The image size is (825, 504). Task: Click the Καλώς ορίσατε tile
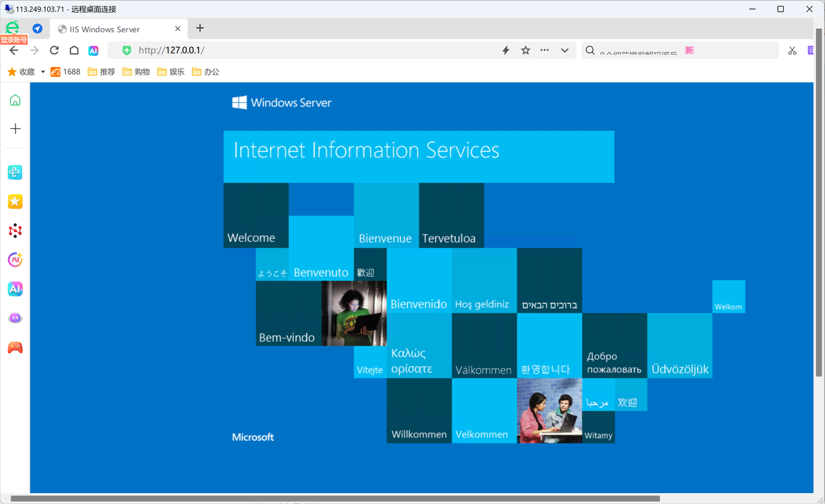coord(419,346)
